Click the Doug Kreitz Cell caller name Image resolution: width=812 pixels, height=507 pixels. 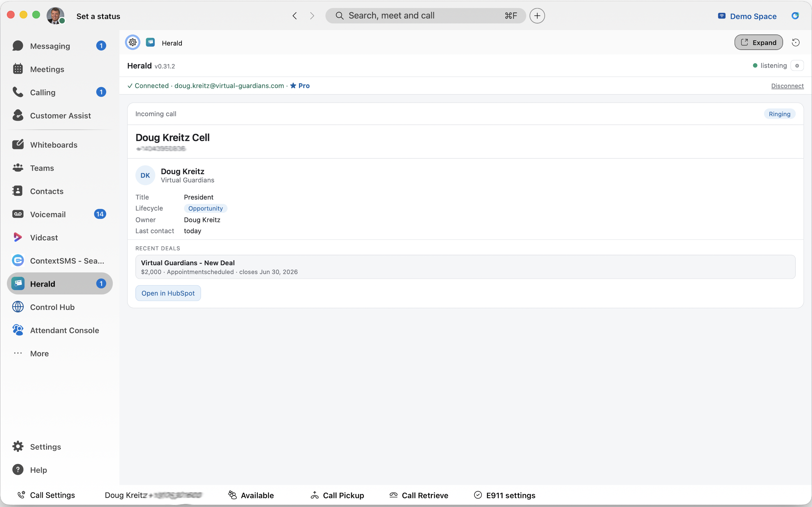point(173,138)
